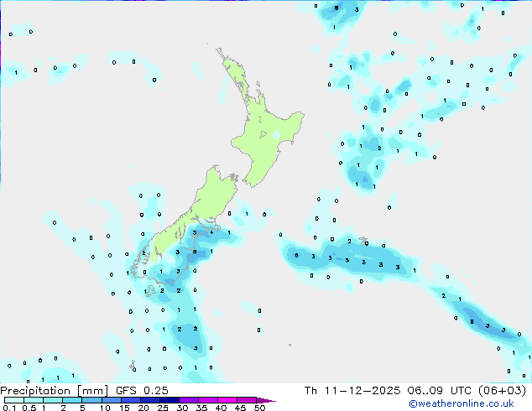Viewport: 532px width, 411px height.
Task: Click the "25" legend scale label
Action: click(x=163, y=408)
